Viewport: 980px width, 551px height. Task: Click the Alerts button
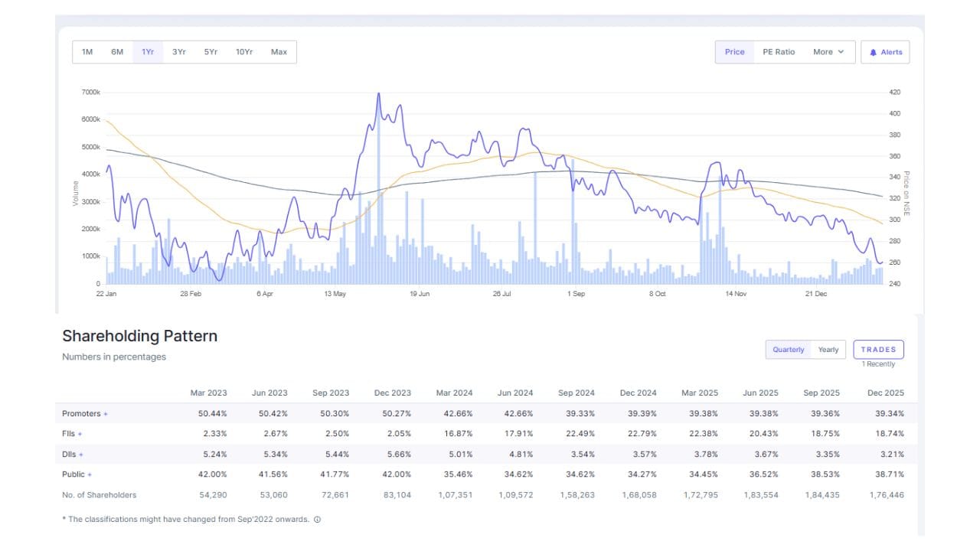tap(885, 52)
